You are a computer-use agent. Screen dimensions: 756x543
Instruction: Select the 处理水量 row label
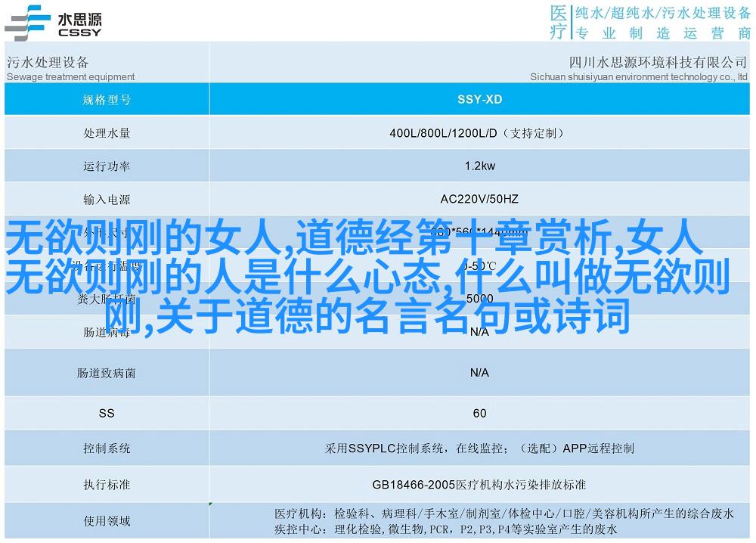(107, 133)
